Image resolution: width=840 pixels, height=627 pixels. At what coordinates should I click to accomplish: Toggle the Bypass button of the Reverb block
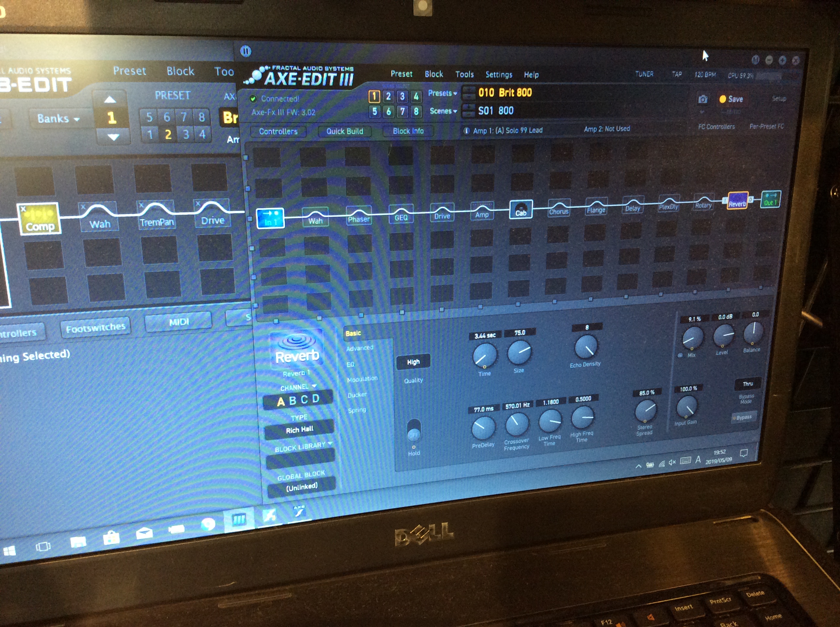pos(744,417)
